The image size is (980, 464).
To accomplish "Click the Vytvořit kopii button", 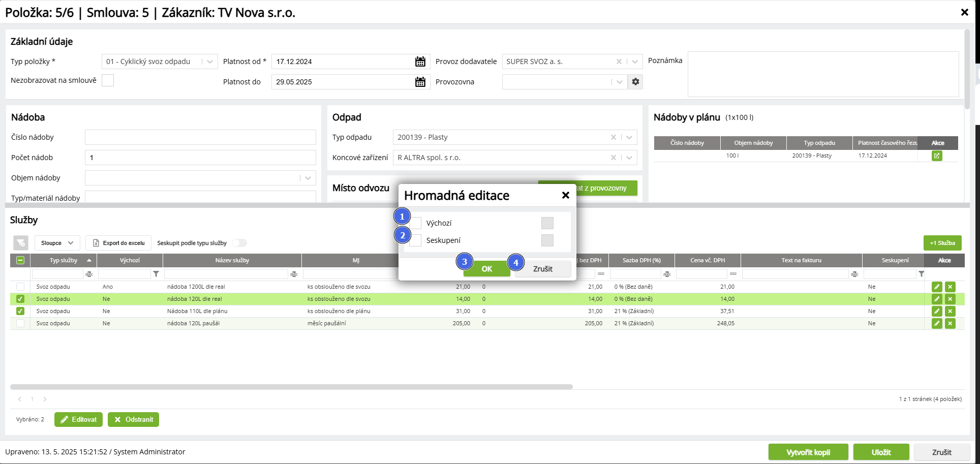I will click(x=808, y=452).
